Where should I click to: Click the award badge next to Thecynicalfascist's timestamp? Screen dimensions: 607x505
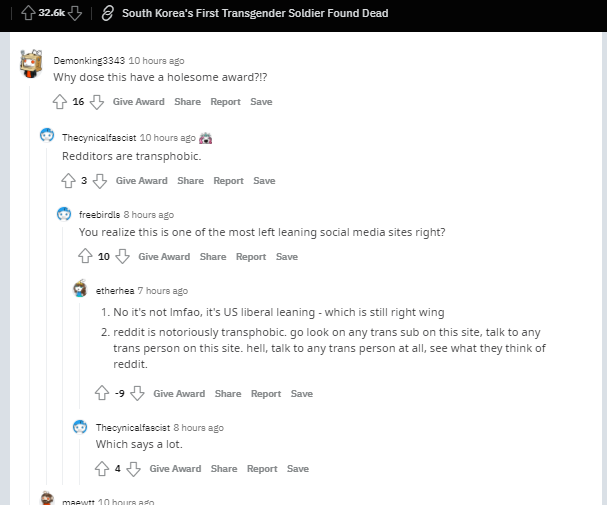pyautogui.click(x=205, y=138)
